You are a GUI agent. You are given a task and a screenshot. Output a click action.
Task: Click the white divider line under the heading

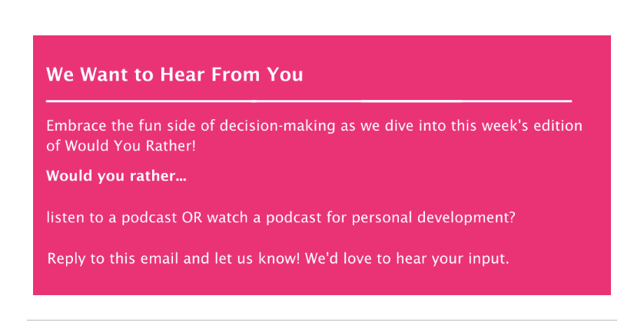(309, 101)
